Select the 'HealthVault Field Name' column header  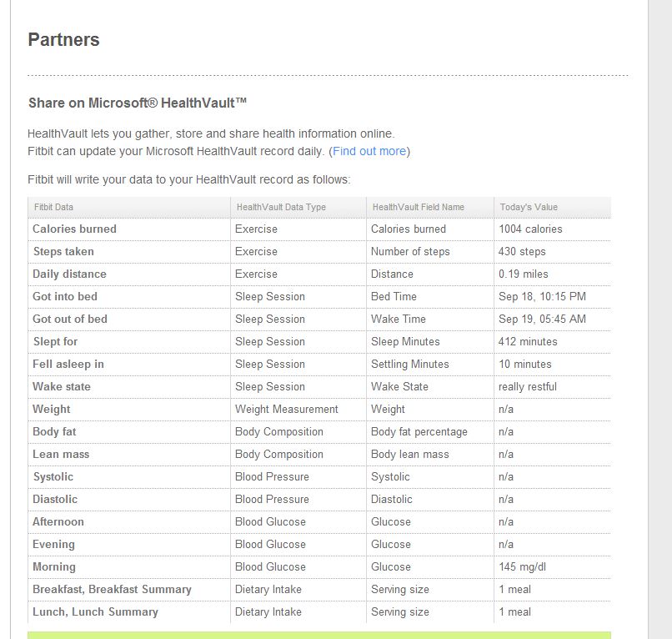pos(418,207)
